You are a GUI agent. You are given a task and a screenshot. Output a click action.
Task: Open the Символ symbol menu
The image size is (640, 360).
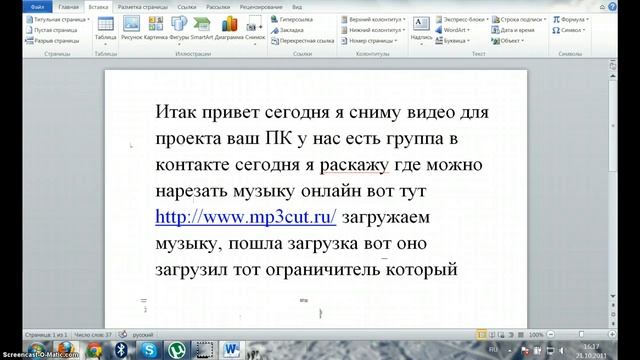[569, 30]
